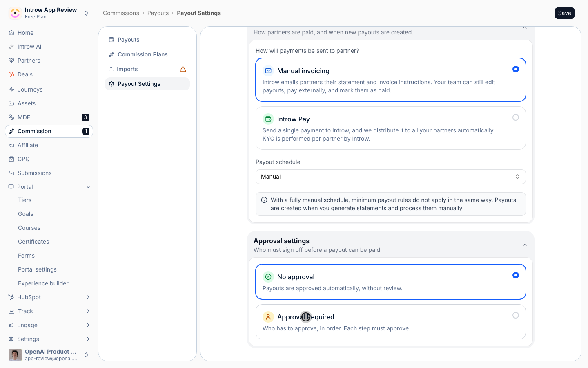
Task: Expand the Engage menu chevron
Action: click(x=88, y=325)
